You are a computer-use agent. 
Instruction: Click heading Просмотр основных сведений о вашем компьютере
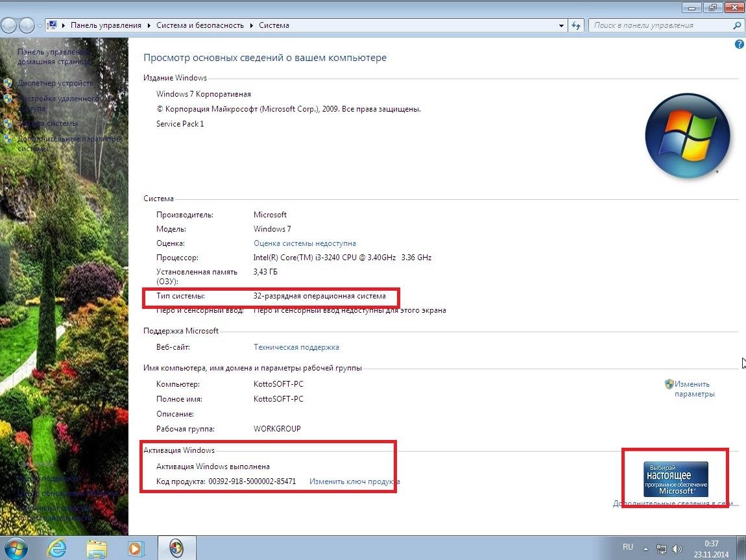pos(265,58)
